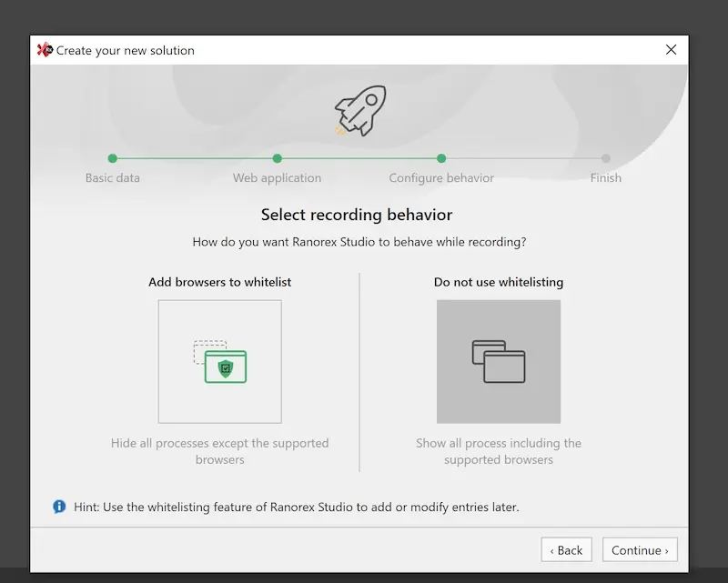Click the Do not use whitelisting heading
This screenshot has height=583, width=728.
499,282
